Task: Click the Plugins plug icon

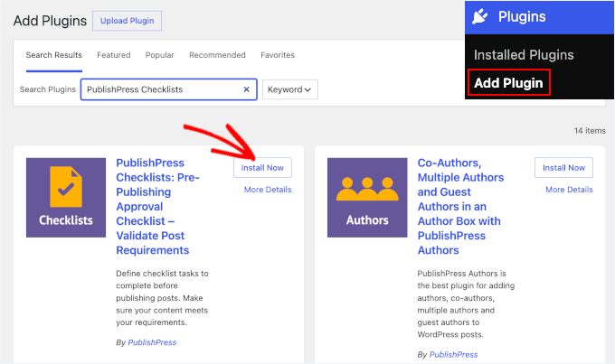Action: (479, 17)
